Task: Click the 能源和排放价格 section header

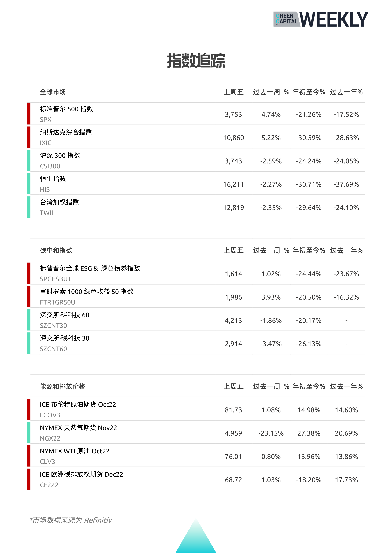Action: (x=63, y=386)
